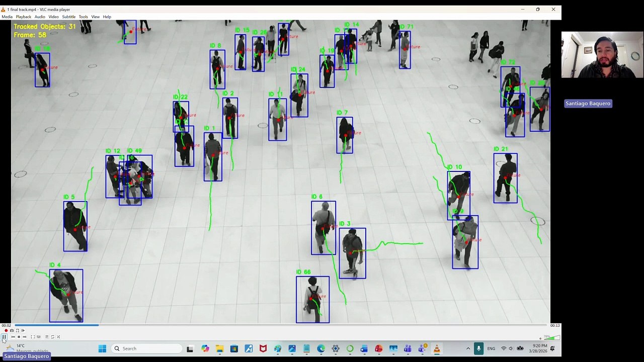Open Task View on the taskbar
The image size is (644, 362).
[x=190, y=348]
